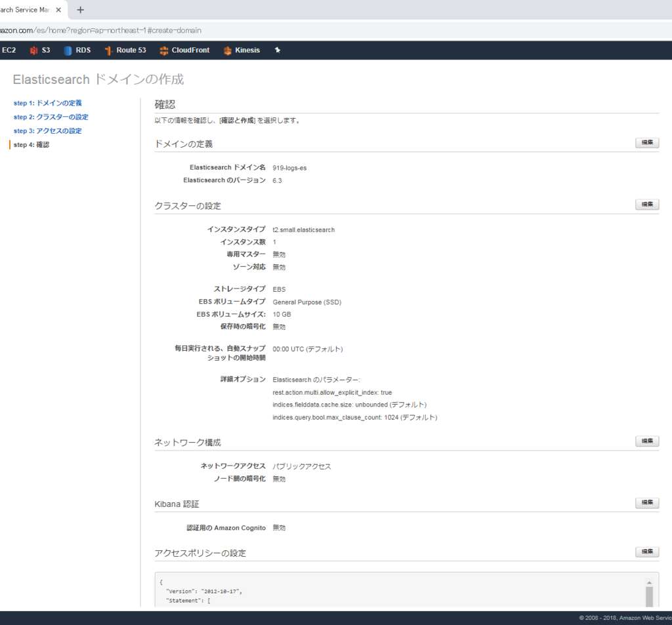Click the Elasticsearch ドメインの作成 page heading
The image size is (672, 625).
pos(98,79)
